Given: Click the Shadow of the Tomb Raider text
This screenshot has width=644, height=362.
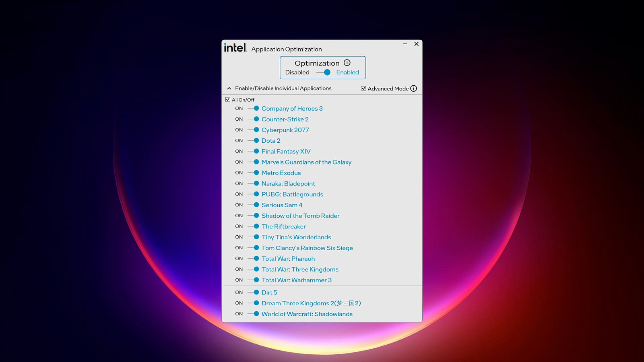Looking at the screenshot, I should (x=301, y=216).
